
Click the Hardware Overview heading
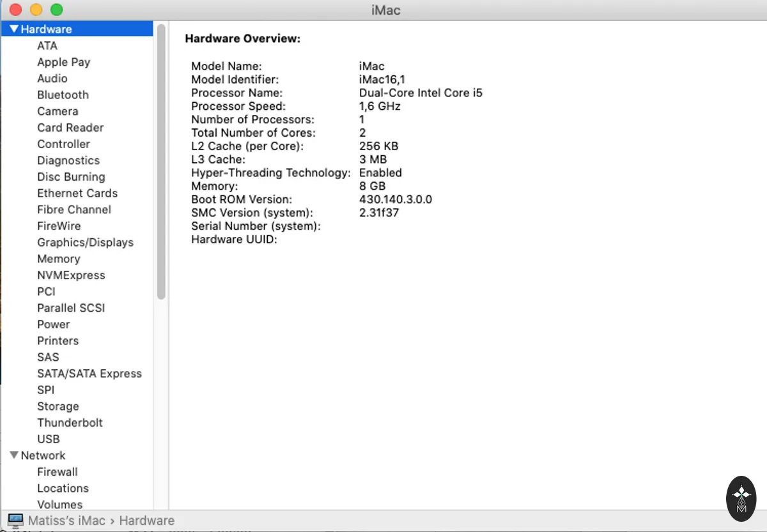[x=242, y=39]
